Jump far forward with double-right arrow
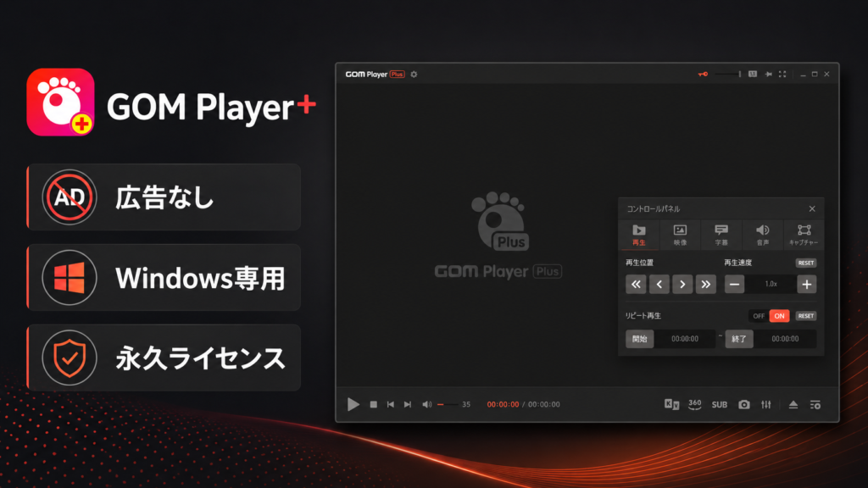Viewport: 868px width, 488px height. [706, 285]
